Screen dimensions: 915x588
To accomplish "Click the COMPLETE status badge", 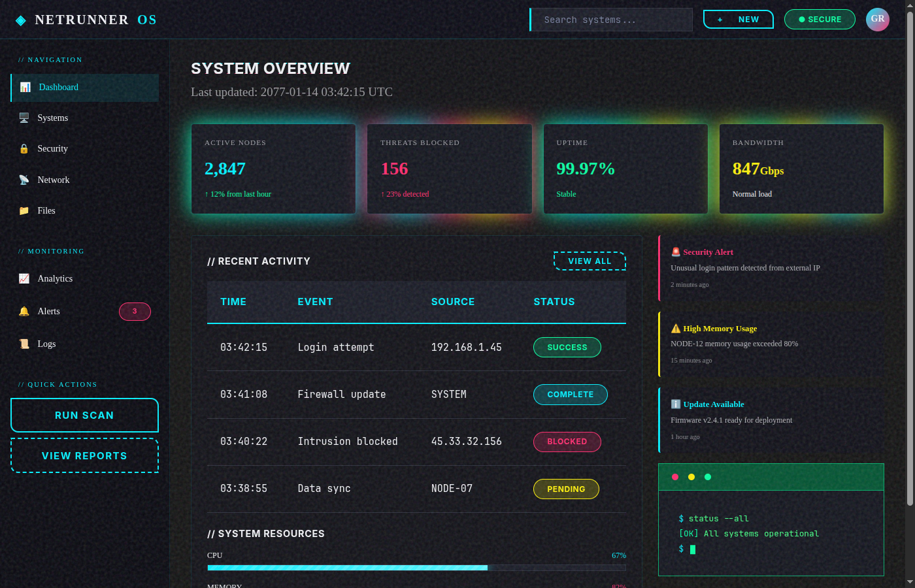I will click(571, 395).
